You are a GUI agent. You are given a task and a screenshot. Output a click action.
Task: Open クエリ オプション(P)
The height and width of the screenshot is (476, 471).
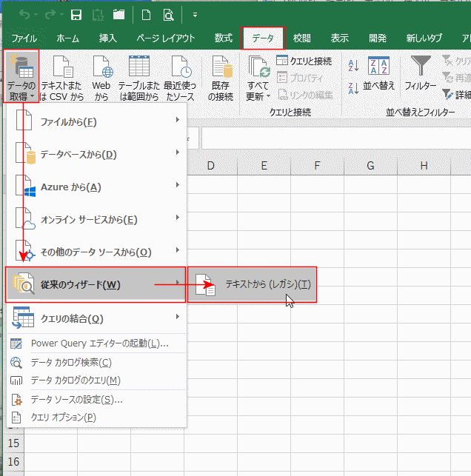coord(96,418)
